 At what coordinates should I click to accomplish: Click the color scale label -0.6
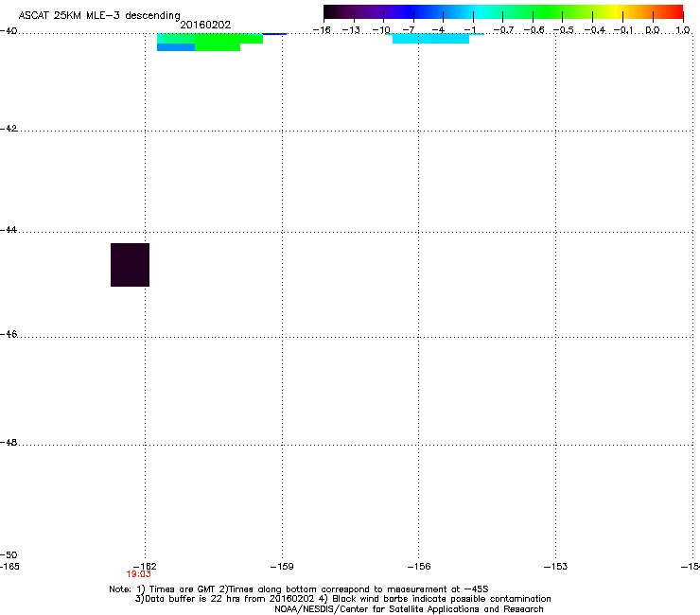[x=534, y=30]
